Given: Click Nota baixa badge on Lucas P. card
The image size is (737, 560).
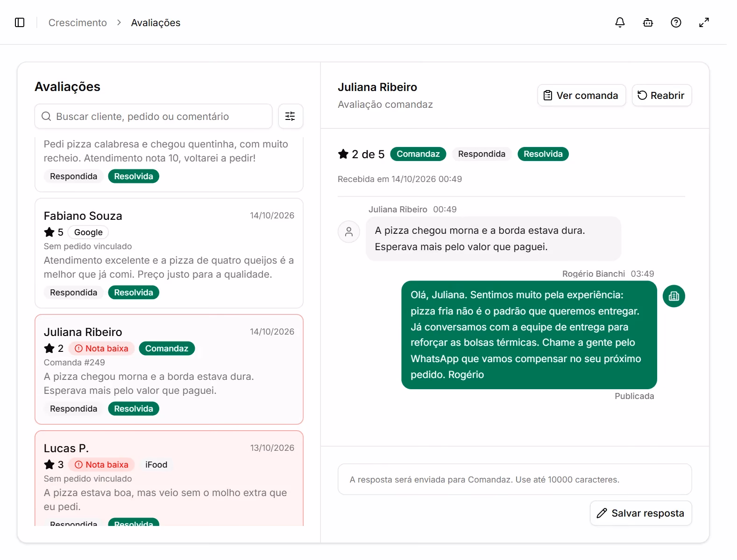Looking at the screenshot, I should click(x=101, y=465).
